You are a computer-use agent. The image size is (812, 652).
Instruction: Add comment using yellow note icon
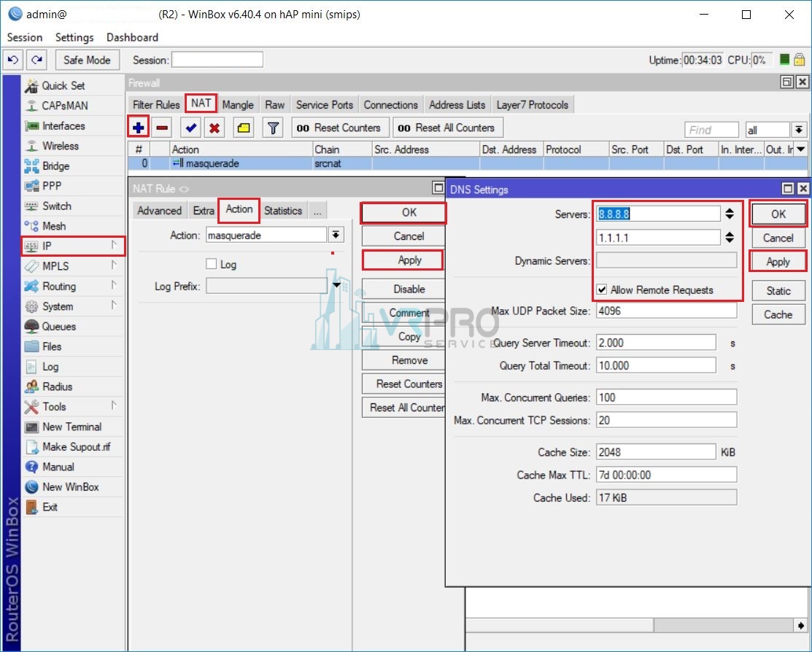pyautogui.click(x=244, y=128)
